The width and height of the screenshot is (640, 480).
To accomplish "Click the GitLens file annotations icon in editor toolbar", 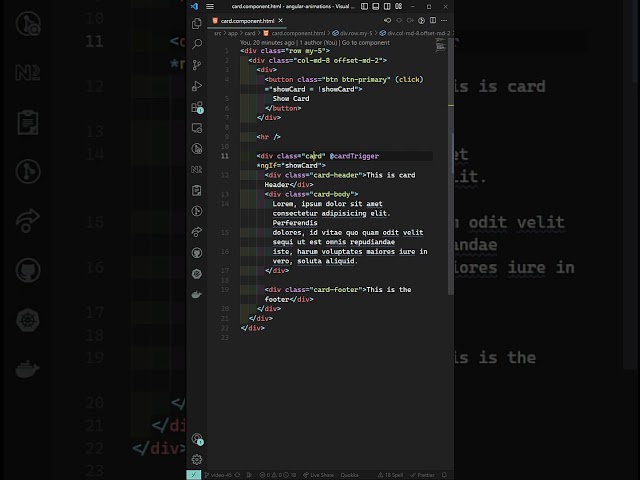I will pos(421,20).
